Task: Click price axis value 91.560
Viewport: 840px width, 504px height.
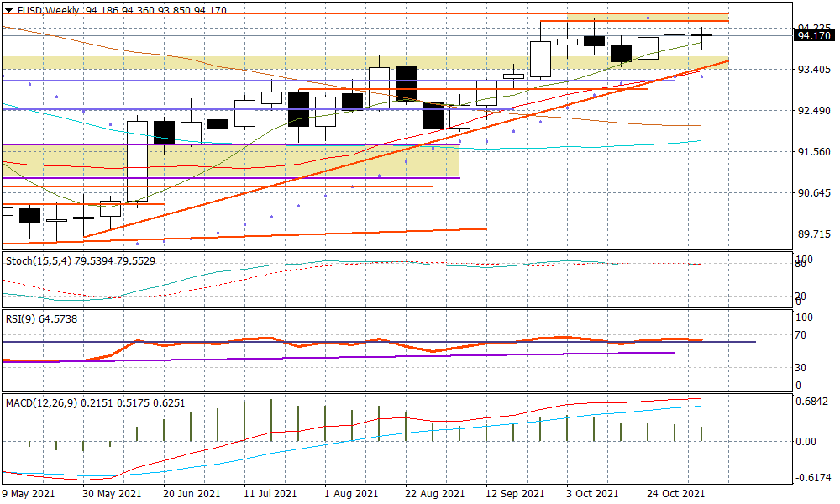Action: coord(815,152)
